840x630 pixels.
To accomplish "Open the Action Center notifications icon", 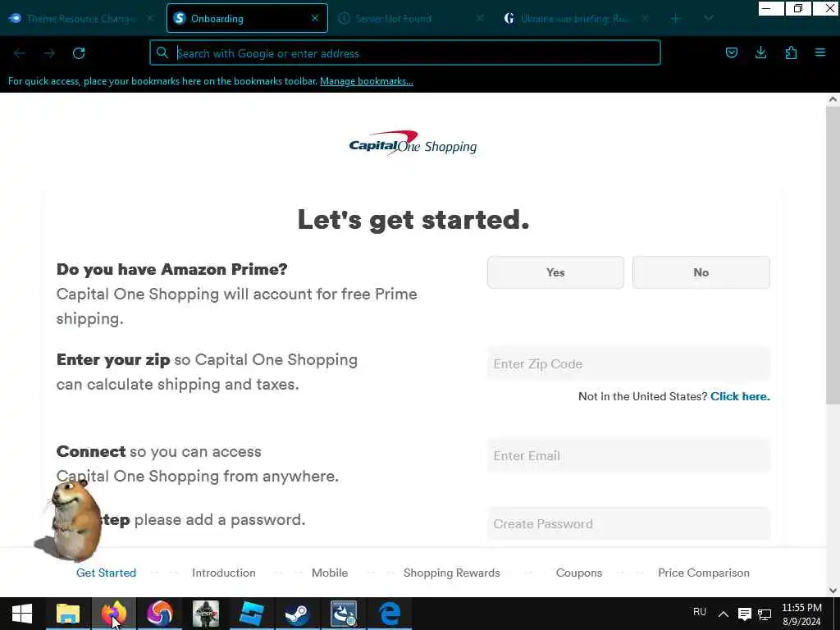I will coord(744,614).
